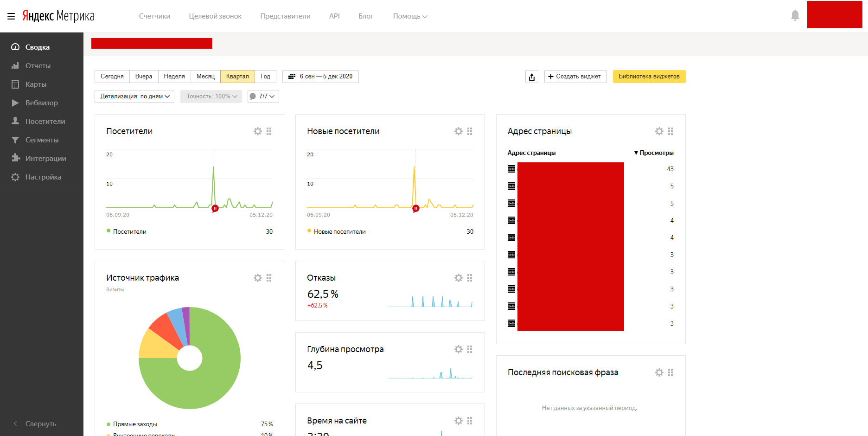Select the Сегодня period option
This screenshot has height=436, width=868.
tap(112, 77)
